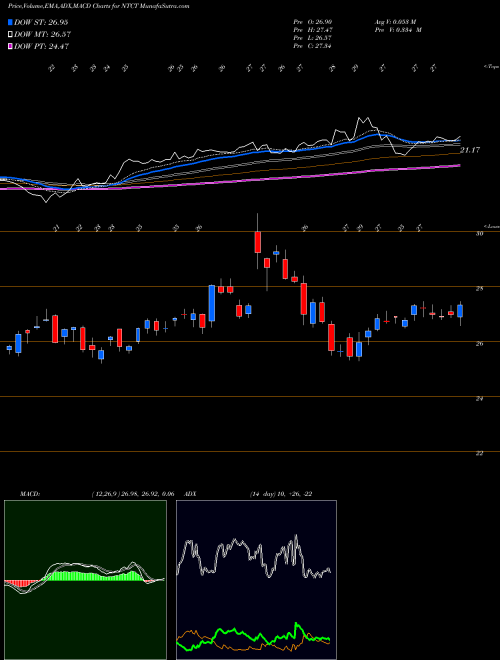Click the 'Pre L: 26.57' value

(313, 38)
